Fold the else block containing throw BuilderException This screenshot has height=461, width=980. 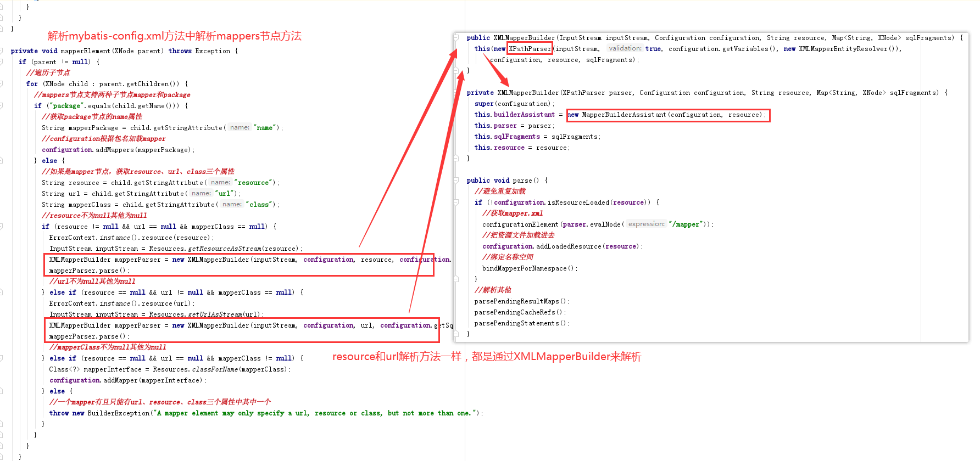(2, 391)
